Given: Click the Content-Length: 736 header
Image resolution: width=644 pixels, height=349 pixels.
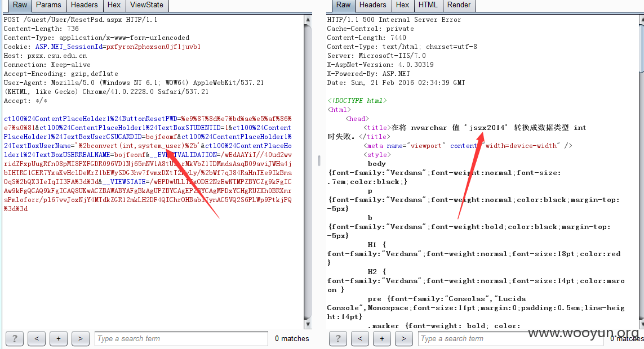Looking at the screenshot, I should (41, 29).
